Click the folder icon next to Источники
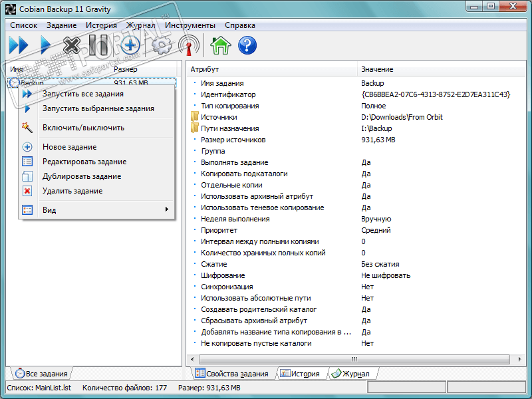Image resolution: width=532 pixels, height=399 pixels. tap(194, 117)
